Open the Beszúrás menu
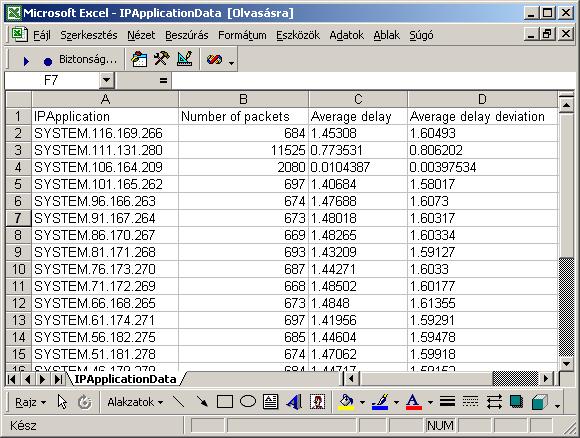The height and width of the screenshot is (438, 580). pos(187,35)
